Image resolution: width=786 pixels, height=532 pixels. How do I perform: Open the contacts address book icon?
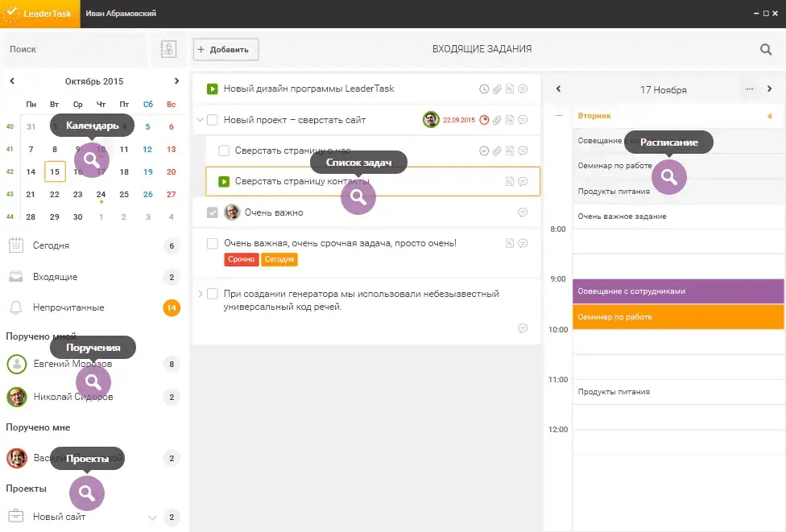tap(168, 49)
